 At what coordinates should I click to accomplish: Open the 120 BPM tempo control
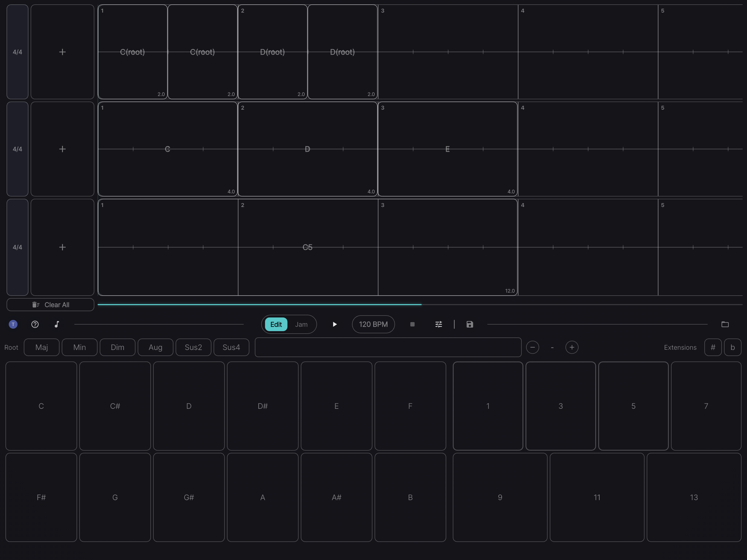tap(373, 324)
